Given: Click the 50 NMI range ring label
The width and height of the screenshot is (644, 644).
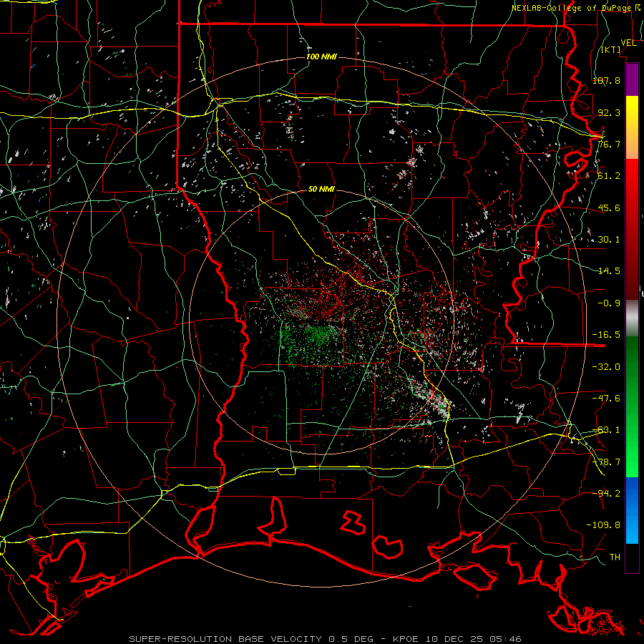Looking at the screenshot, I should [321, 189].
